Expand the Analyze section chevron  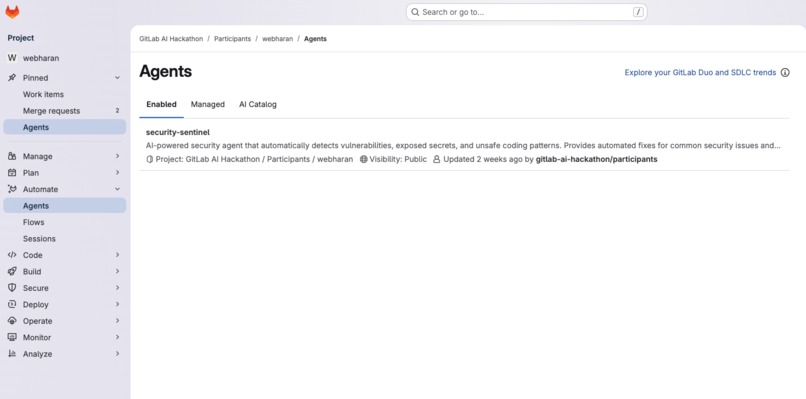pos(117,354)
